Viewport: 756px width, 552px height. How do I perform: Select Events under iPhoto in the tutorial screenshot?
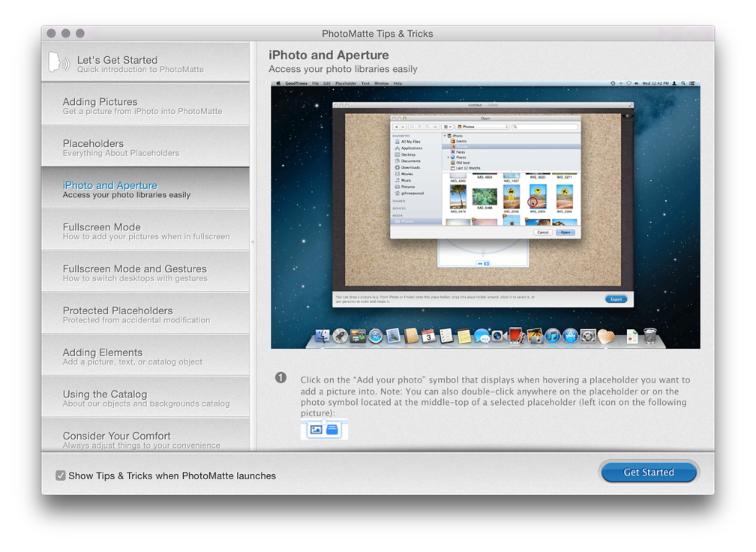click(458, 141)
